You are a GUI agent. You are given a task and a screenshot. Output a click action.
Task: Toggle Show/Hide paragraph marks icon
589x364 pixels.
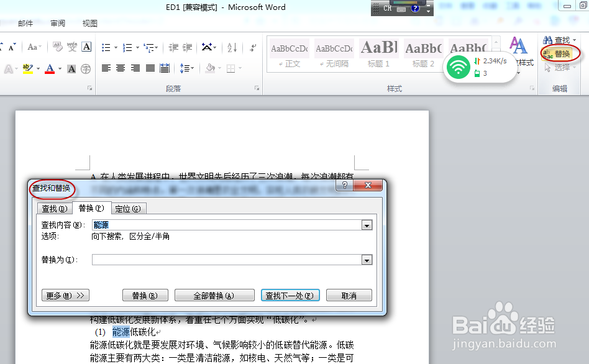pos(253,47)
